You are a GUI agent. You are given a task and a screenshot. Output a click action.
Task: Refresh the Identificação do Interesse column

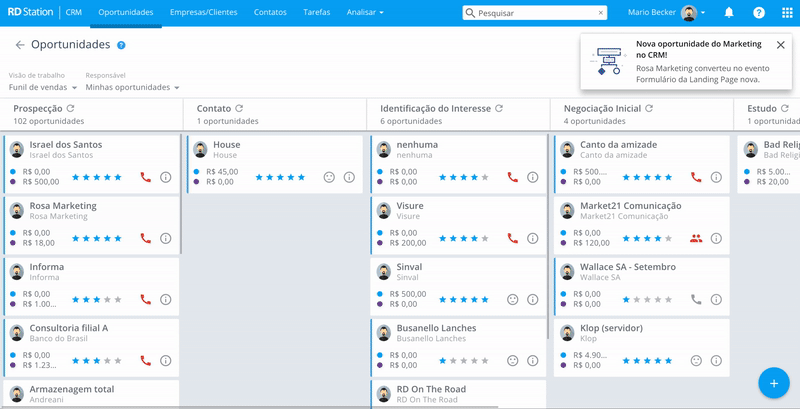click(499, 108)
